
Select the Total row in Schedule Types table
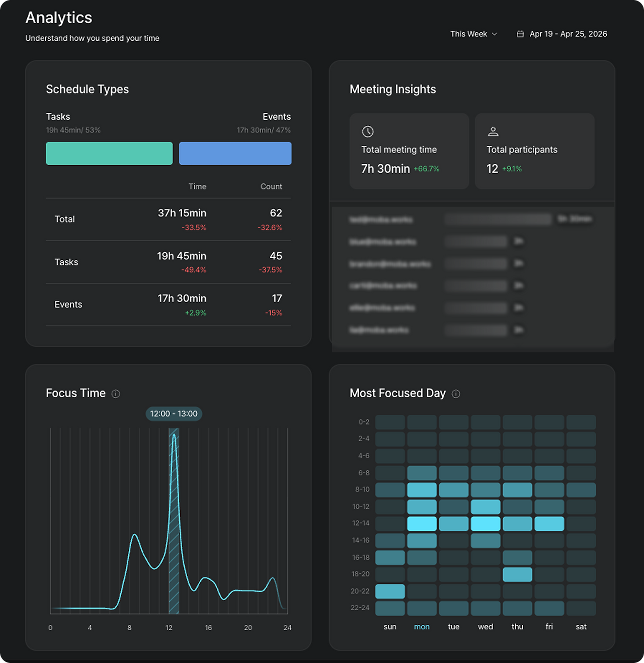[x=169, y=219]
